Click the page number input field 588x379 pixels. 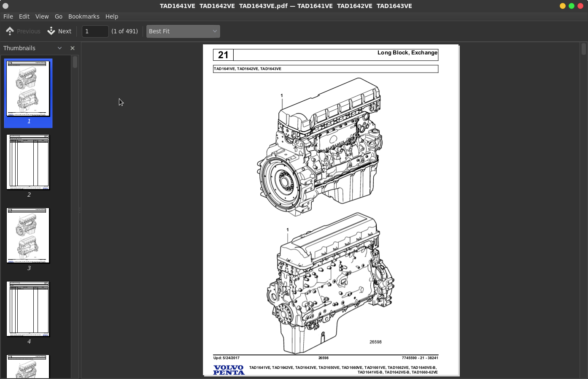pos(95,31)
